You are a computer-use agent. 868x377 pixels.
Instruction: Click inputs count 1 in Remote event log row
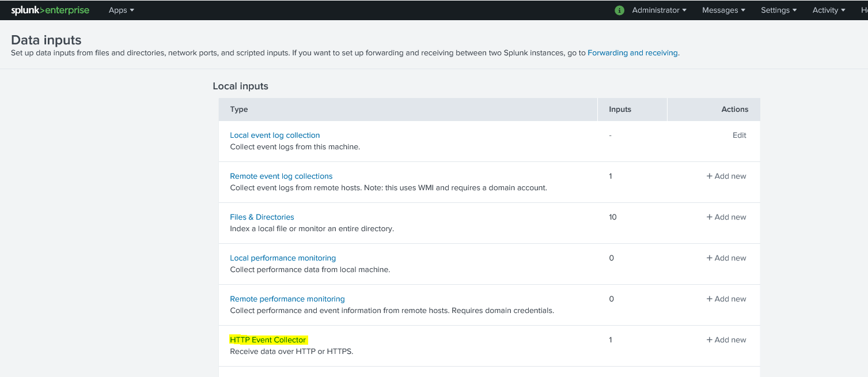pos(611,176)
